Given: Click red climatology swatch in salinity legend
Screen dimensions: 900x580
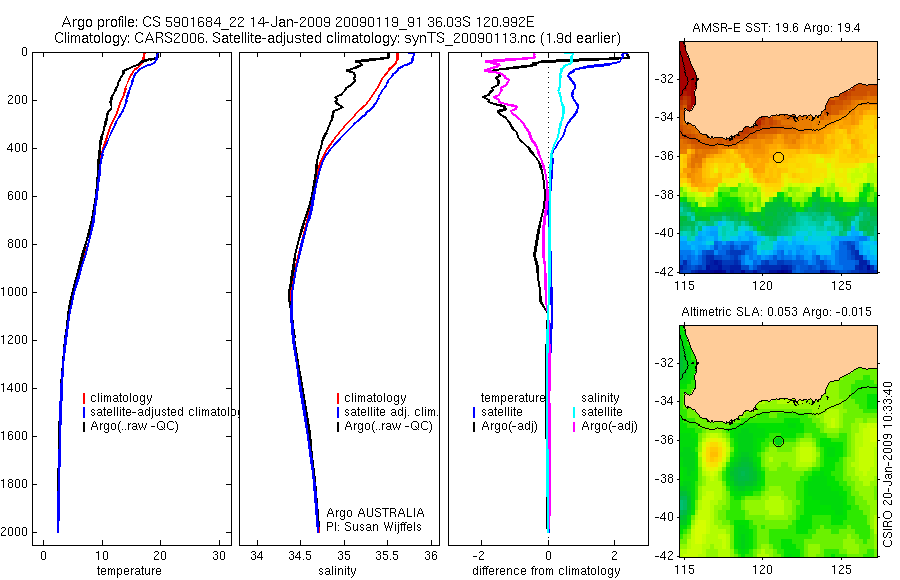Looking at the screenshot, I should (x=338, y=398).
